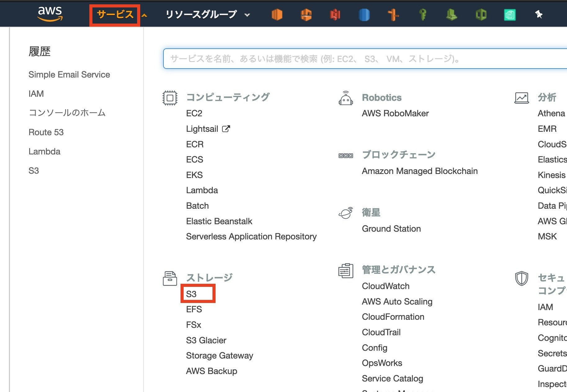567x392 pixels.
Task: Open CloudTrail service
Action: [381, 332]
